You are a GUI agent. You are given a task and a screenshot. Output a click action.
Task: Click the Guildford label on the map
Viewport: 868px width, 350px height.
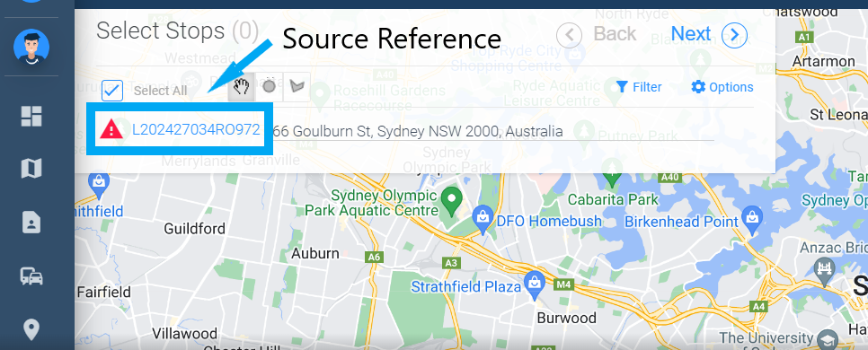pyautogui.click(x=195, y=228)
